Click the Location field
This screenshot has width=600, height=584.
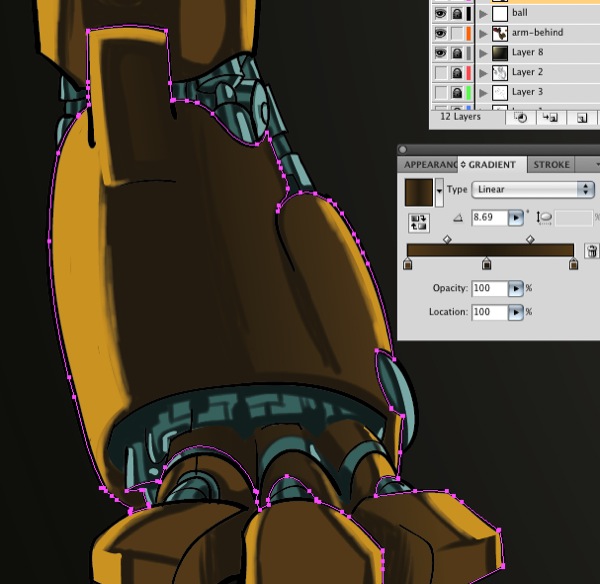tap(490, 312)
